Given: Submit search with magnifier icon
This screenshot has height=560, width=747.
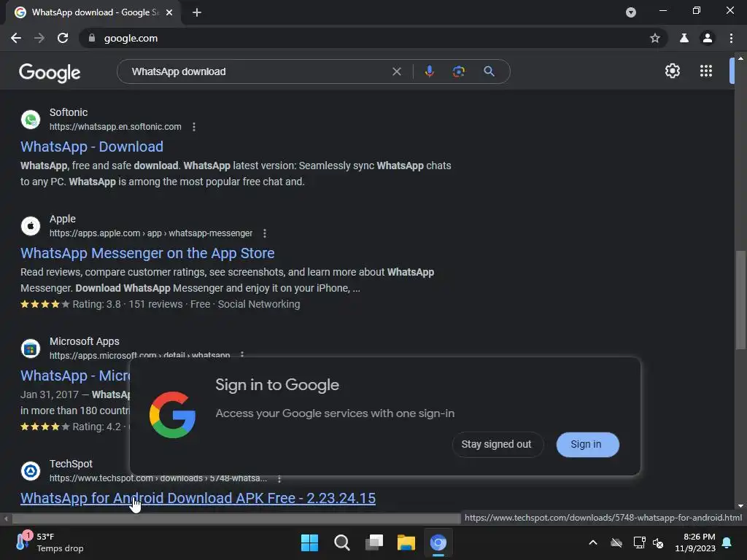Looking at the screenshot, I should tap(489, 71).
